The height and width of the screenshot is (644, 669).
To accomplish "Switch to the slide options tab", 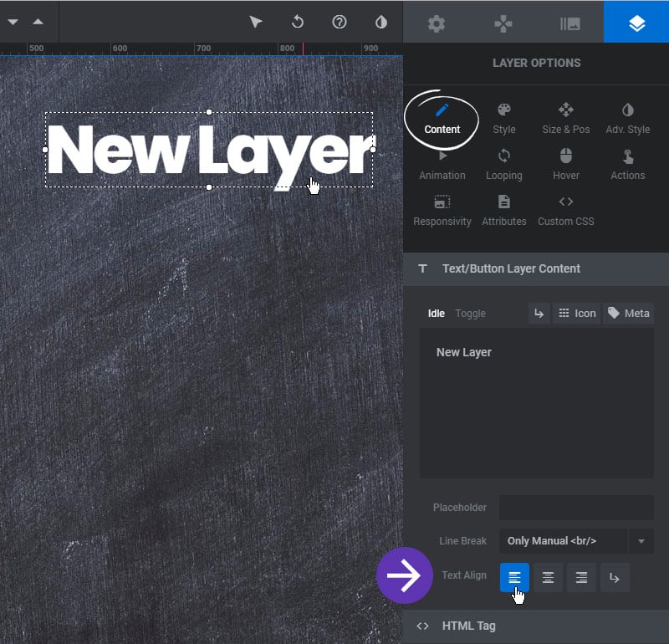I will coord(570,23).
